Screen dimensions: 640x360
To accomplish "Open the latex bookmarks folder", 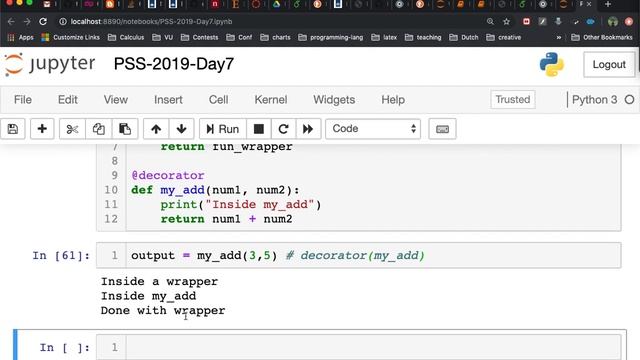I will tap(384, 38).
